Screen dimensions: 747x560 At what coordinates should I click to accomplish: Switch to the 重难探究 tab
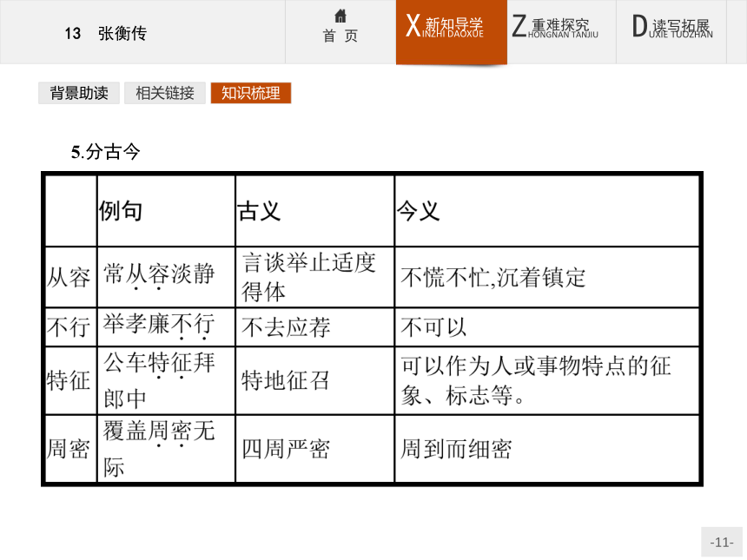pos(561,32)
